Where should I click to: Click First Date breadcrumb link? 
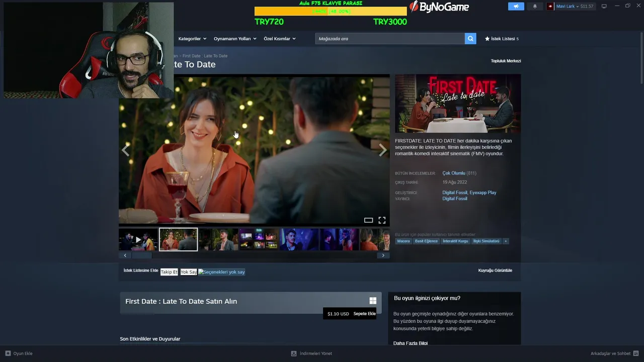click(x=191, y=56)
